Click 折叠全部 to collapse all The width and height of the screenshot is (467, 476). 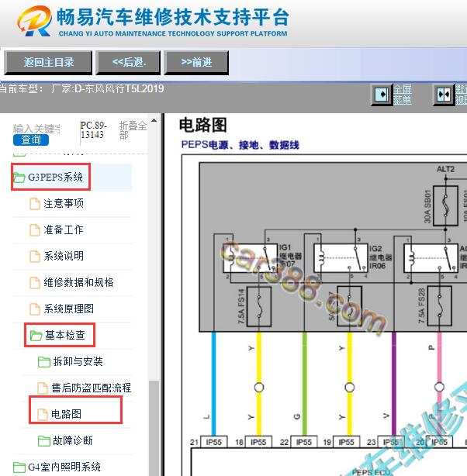(133, 130)
